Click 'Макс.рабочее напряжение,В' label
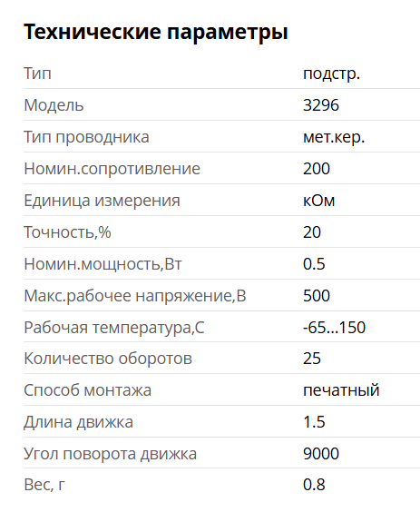The height and width of the screenshot is (512, 420). 135,296
